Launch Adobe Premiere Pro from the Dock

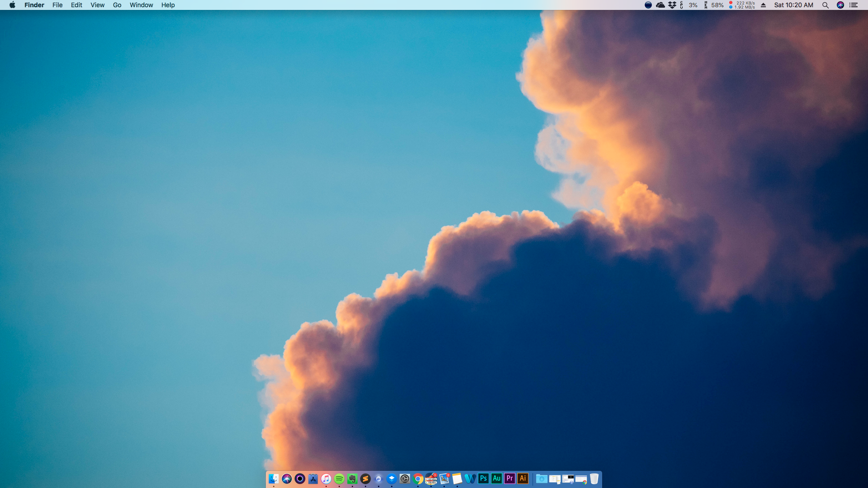point(509,479)
